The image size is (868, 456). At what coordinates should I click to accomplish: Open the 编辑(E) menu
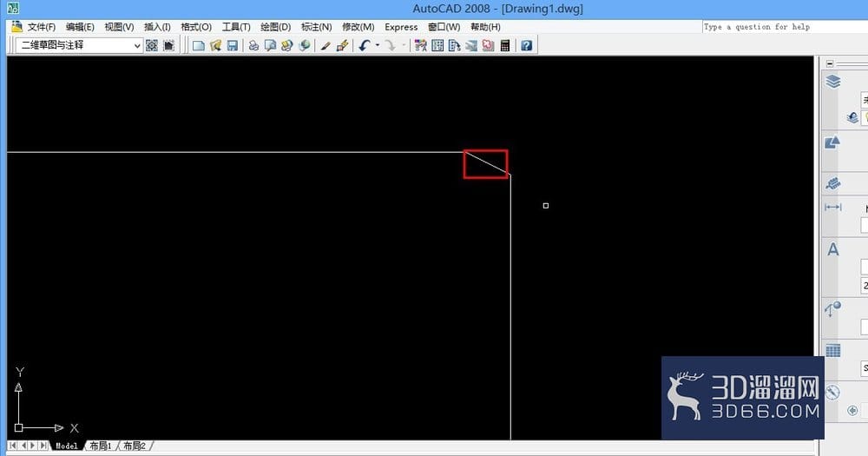pos(80,27)
